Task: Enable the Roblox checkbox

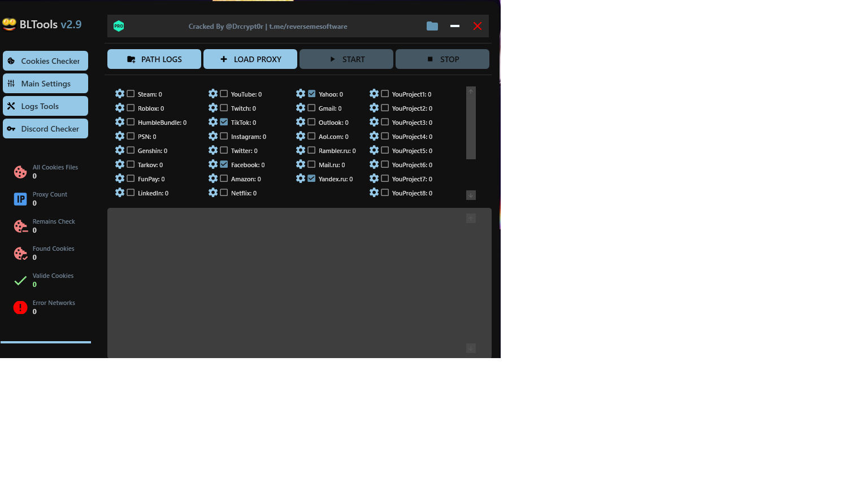Action: point(131,108)
